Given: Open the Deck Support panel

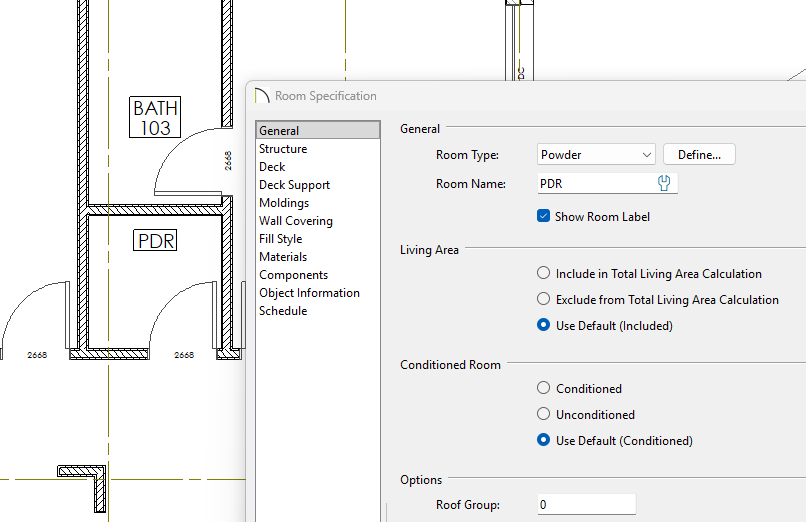Looking at the screenshot, I should pos(294,185).
